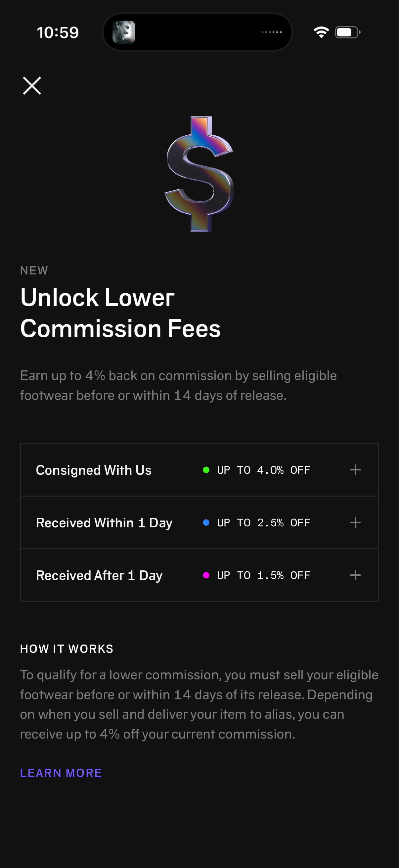Select the Received Within 1 Day label

[104, 523]
